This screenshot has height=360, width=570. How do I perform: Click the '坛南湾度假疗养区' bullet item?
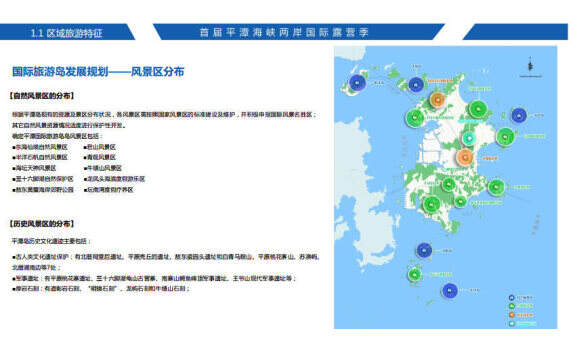pyautogui.click(x=108, y=189)
